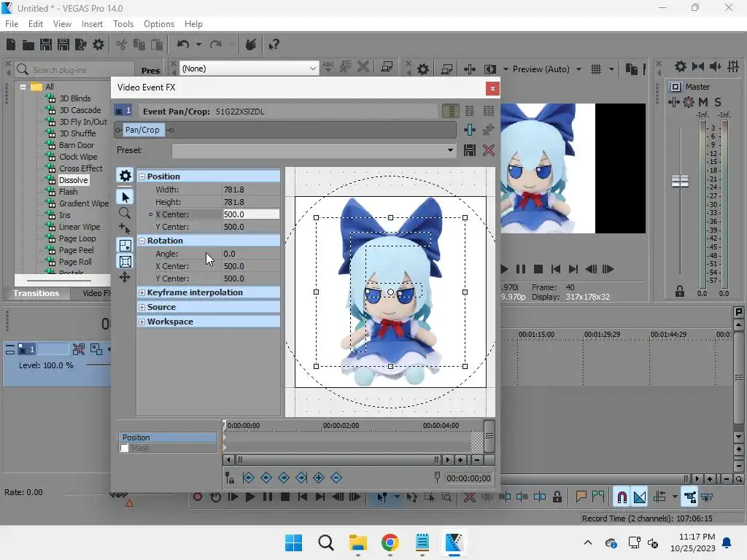Click the Move Freely arrows icon
The height and width of the screenshot is (560, 747).
[x=125, y=277]
